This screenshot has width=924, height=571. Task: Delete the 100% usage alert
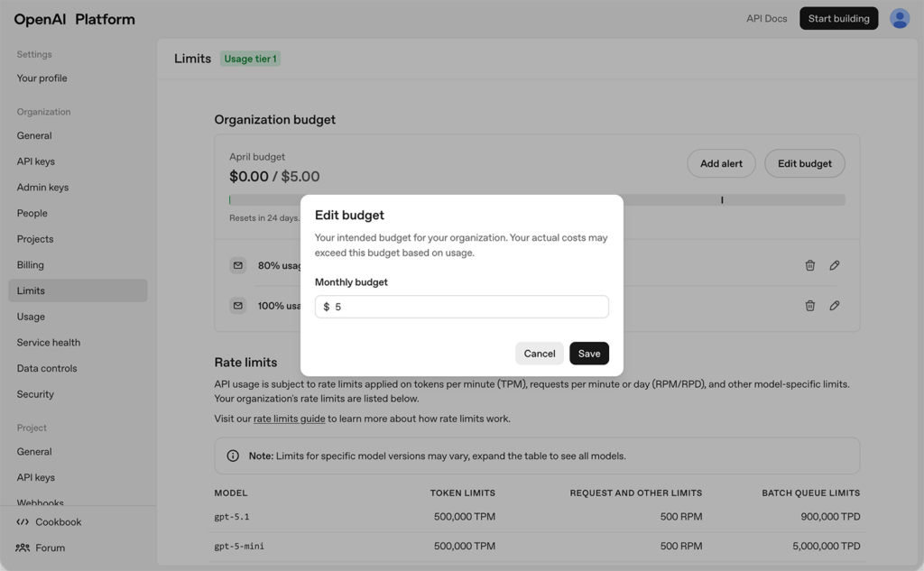pos(809,305)
